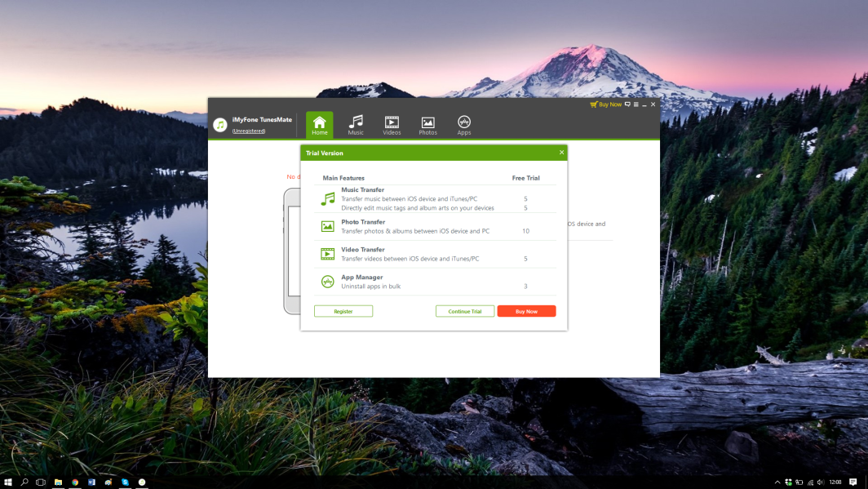This screenshot has width=868, height=489.
Task: Open the volume control in the tray
Action: click(821, 482)
